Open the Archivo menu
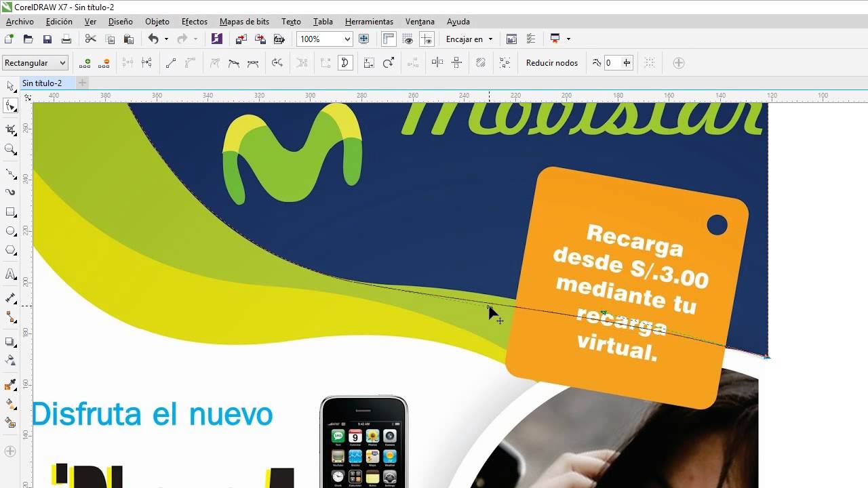Viewport: 868px width, 488px height. pyautogui.click(x=20, y=22)
